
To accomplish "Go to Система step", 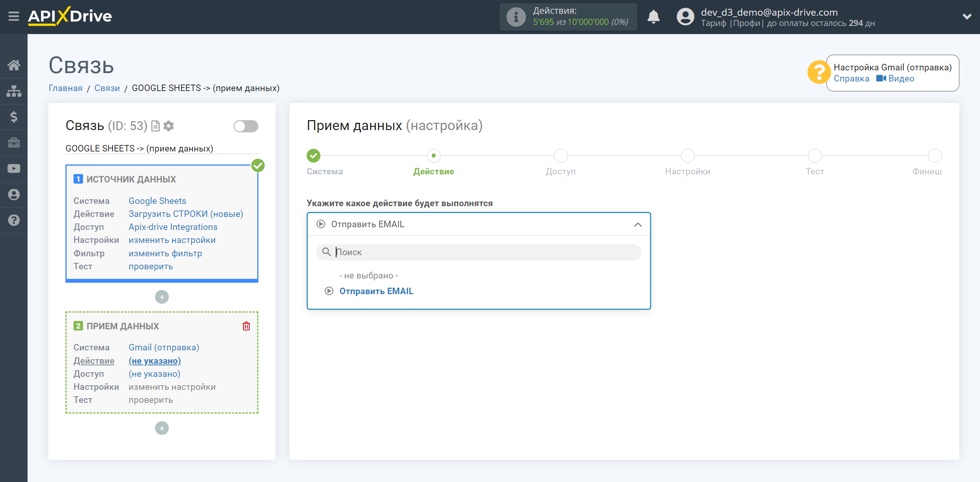I will coord(314,156).
